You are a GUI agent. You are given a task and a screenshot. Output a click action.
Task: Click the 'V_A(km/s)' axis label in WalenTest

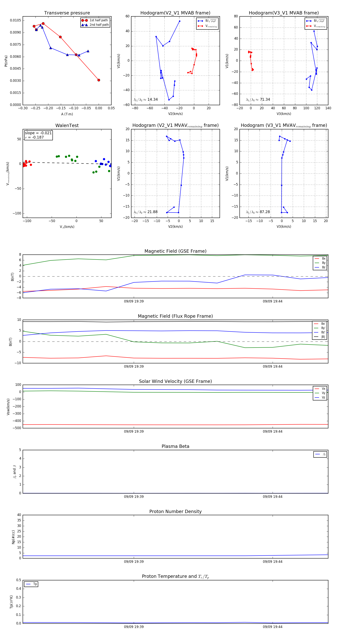pos(67,227)
